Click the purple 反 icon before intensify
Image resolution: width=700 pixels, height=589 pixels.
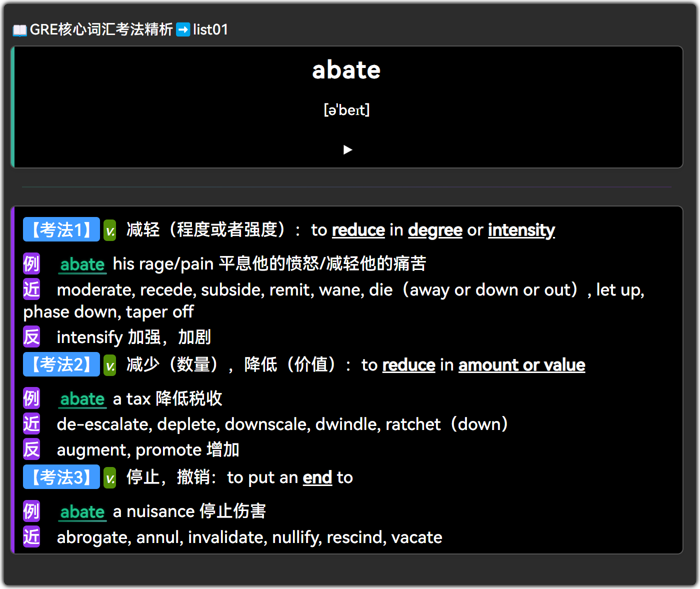tap(31, 337)
